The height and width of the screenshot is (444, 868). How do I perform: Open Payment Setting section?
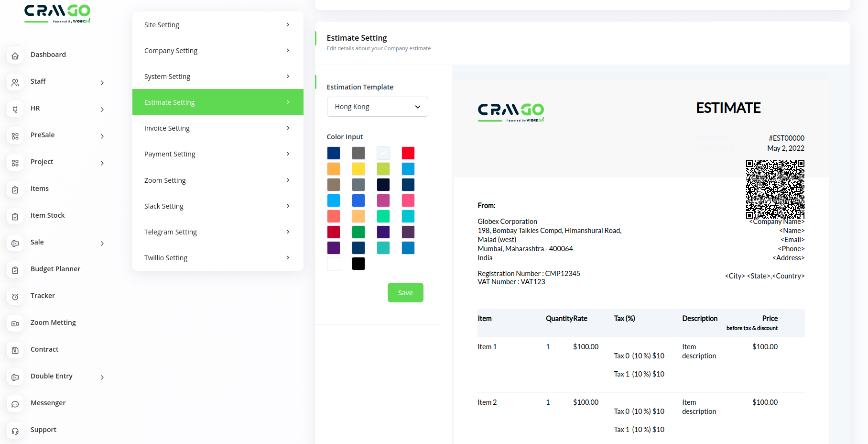coord(218,154)
